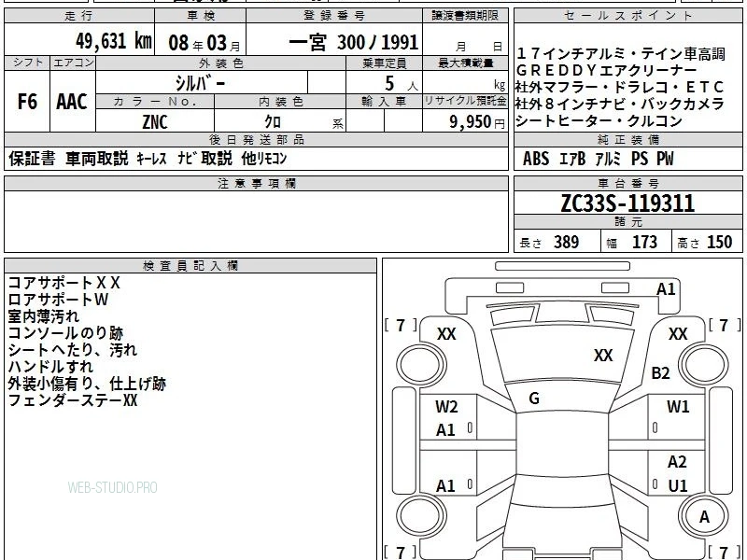
Task: Click the 注意事項欄 header
Action: (x=256, y=184)
